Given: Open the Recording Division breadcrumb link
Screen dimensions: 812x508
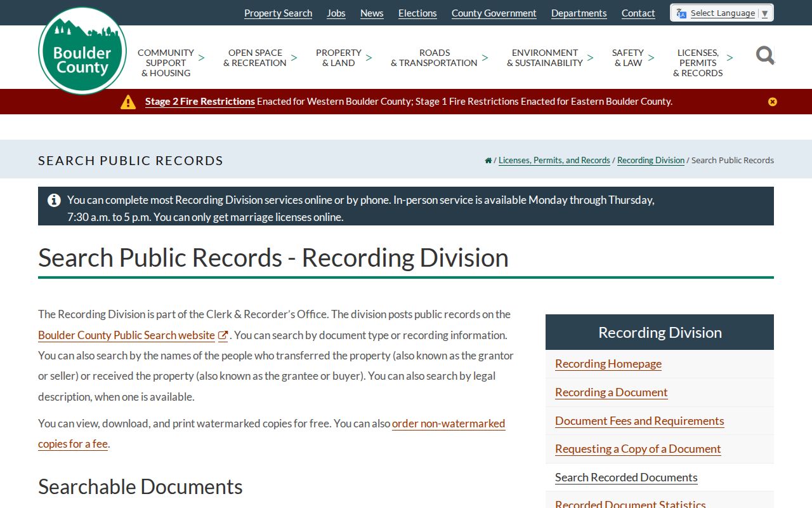Looking at the screenshot, I should tap(651, 161).
